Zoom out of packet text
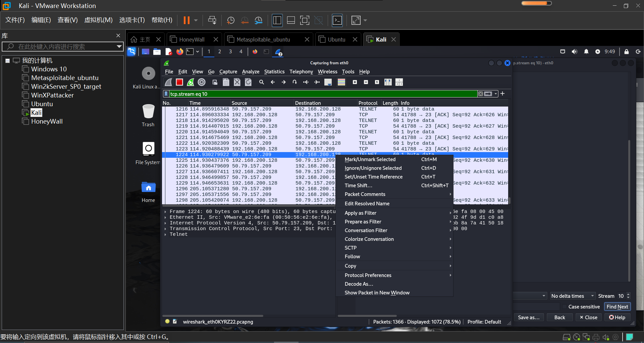This screenshot has height=343, width=644. (x=366, y=82)
